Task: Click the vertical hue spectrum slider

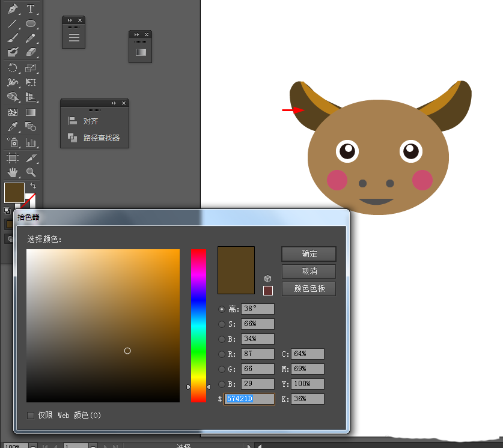Action: click(x=198, y=325)
